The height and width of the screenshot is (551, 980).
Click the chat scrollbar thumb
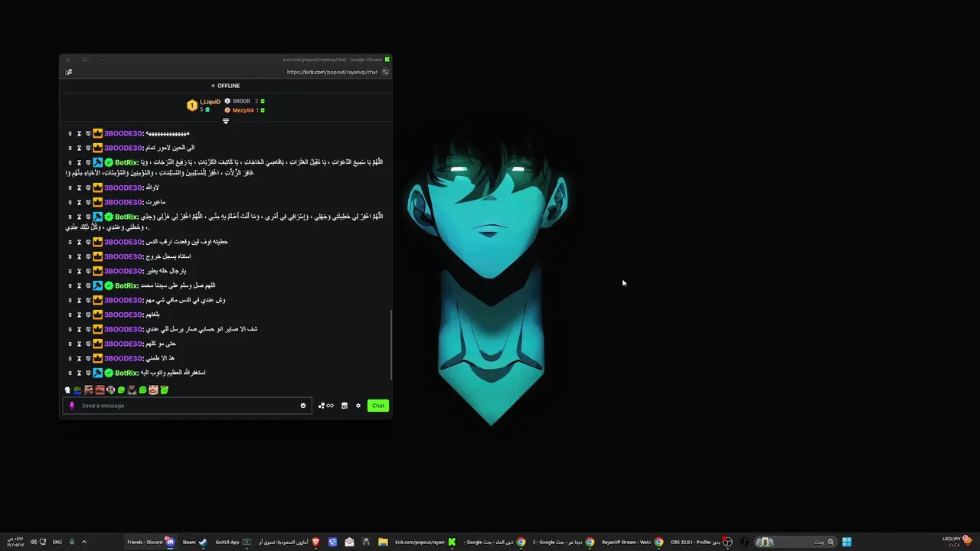pyautogui.click(x=391, y=344)
